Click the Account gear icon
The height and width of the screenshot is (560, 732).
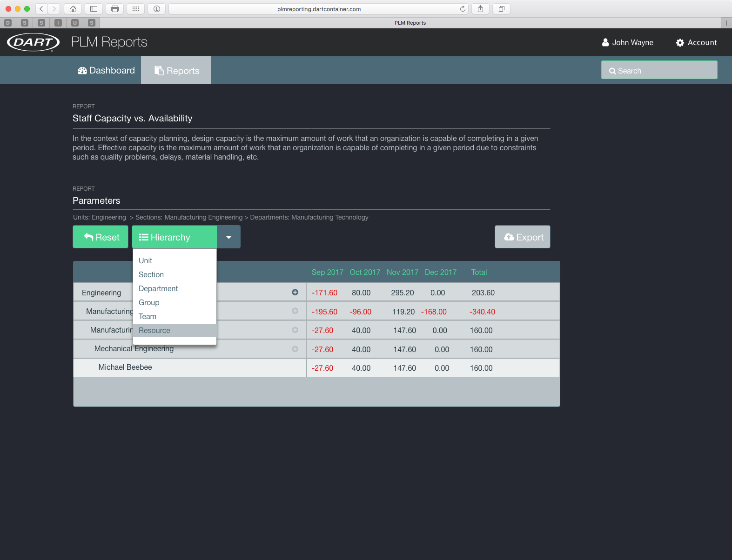(x=680, y=43)
